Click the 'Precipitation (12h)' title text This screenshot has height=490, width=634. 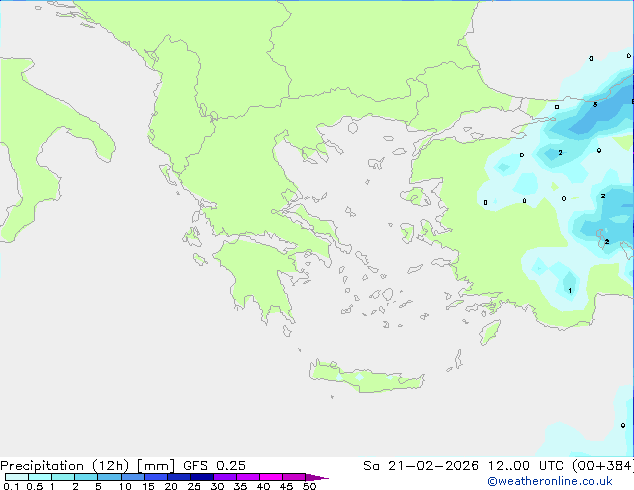click(64, 466)
